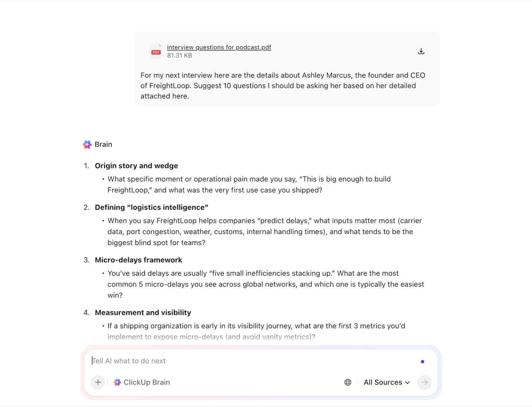Open the All Sources dropdown
This screenshot has width=532, height=407.
(x=383, y=382)
